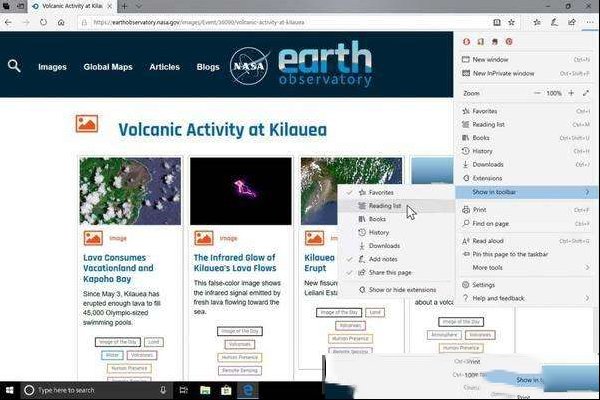The width and height of the screenshot is (600, 400).
Task: Select Find on page
Action: [x=527, y=224]
